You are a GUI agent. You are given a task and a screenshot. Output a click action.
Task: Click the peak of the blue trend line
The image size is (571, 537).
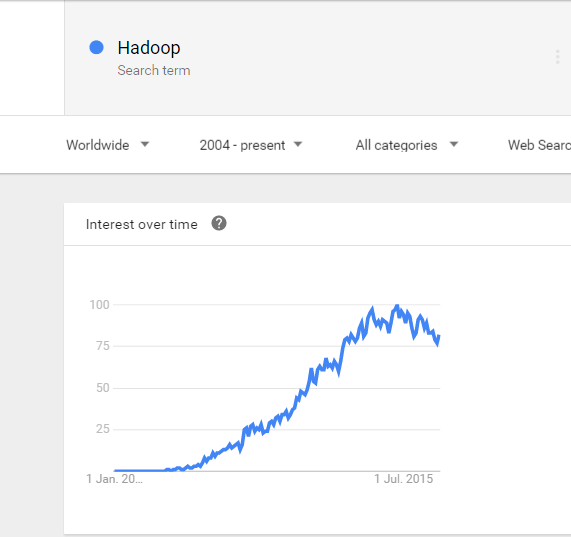coord(397,306)
